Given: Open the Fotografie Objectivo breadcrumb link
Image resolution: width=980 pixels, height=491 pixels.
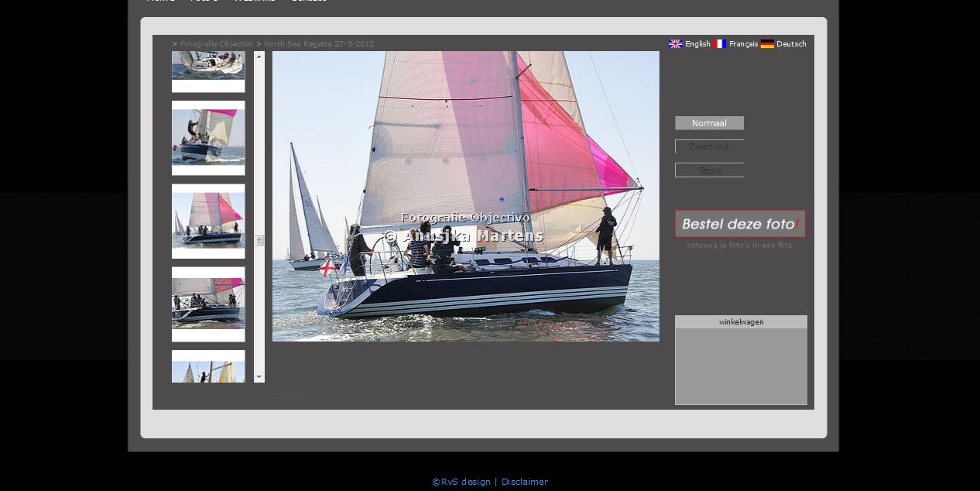Looking at the screenshot, I should [x=217, y=44].
